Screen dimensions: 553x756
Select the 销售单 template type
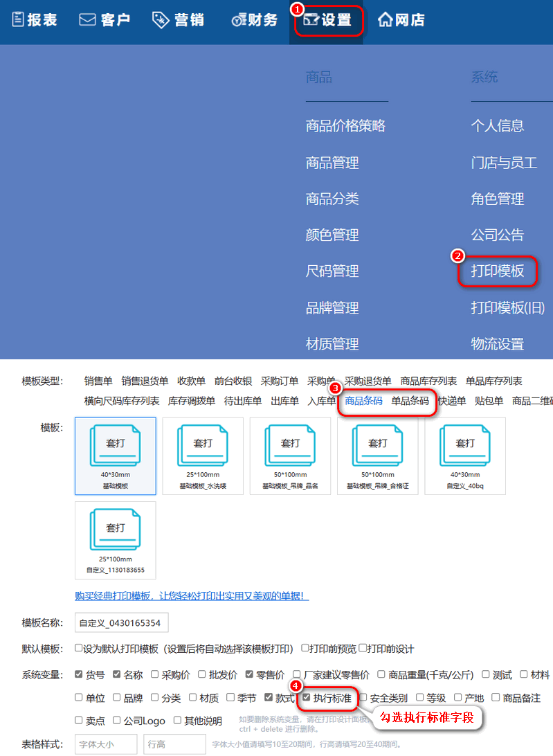point(98,381)
